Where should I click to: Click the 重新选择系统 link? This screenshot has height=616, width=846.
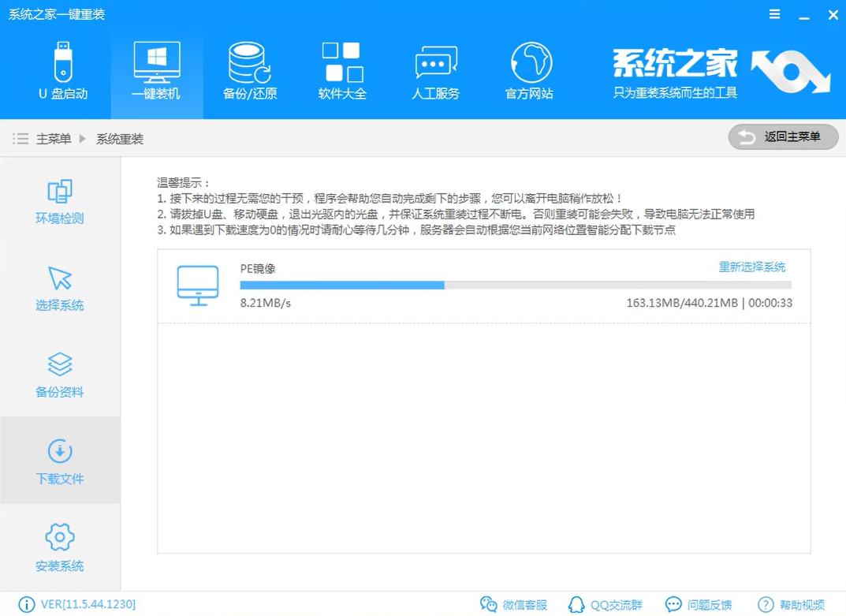coord(752,268)
